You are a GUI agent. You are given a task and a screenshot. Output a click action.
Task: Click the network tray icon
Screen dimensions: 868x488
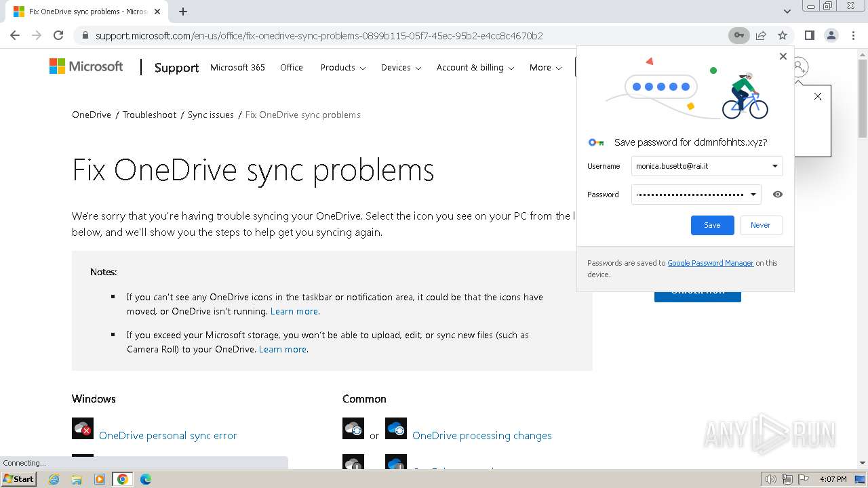787,479
